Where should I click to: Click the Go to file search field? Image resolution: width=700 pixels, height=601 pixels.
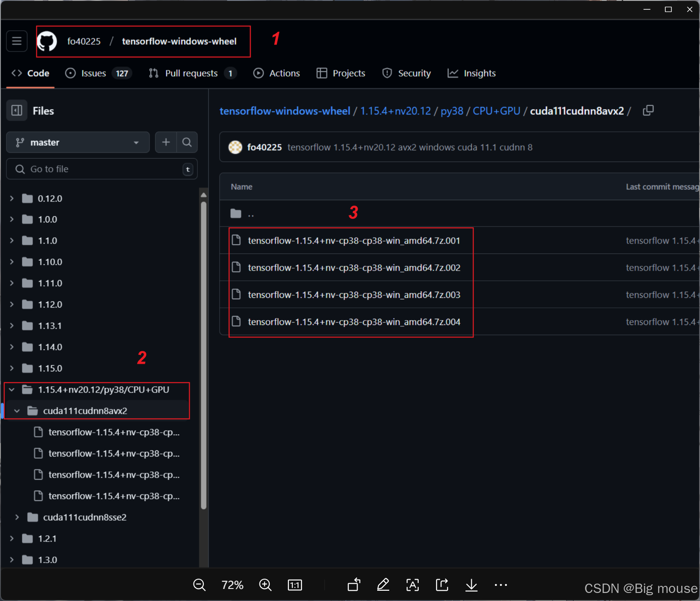pyautogui.click(x=102, y=169)
